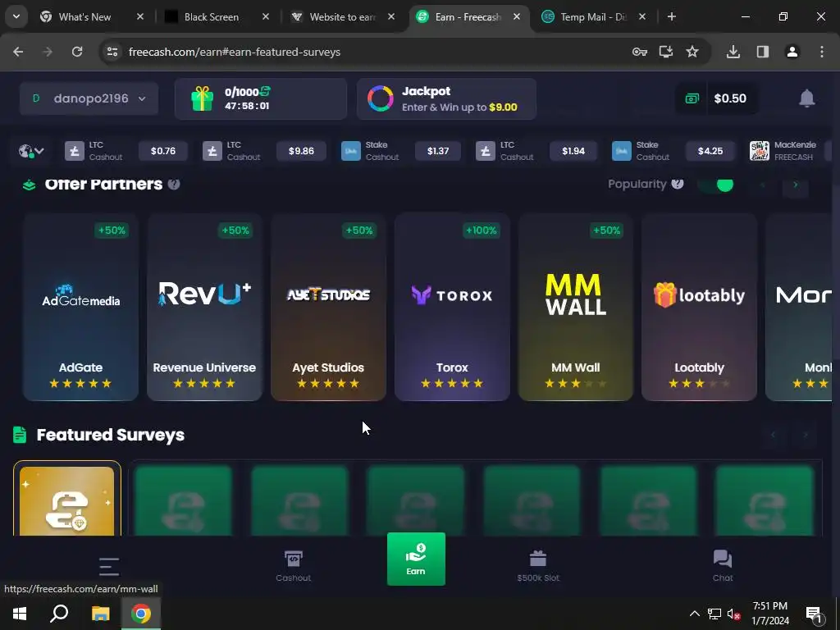840x630 pixels.
Task: Click Offer Partners help question icon
Action: tap(174, 185)
